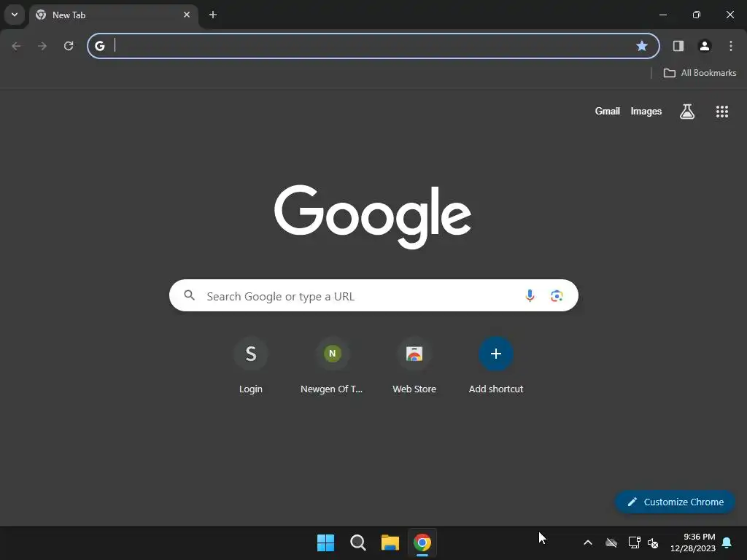
Task: Go forward to next page
Action: point(42,46)
